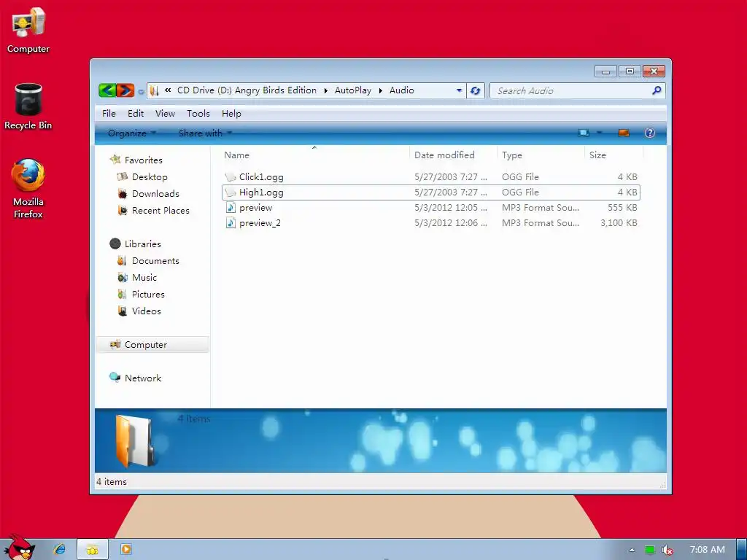This screenshot has height=560, width=747.
Task: Click the double chevron in the address bar
Action: click(x=168, y=90)
